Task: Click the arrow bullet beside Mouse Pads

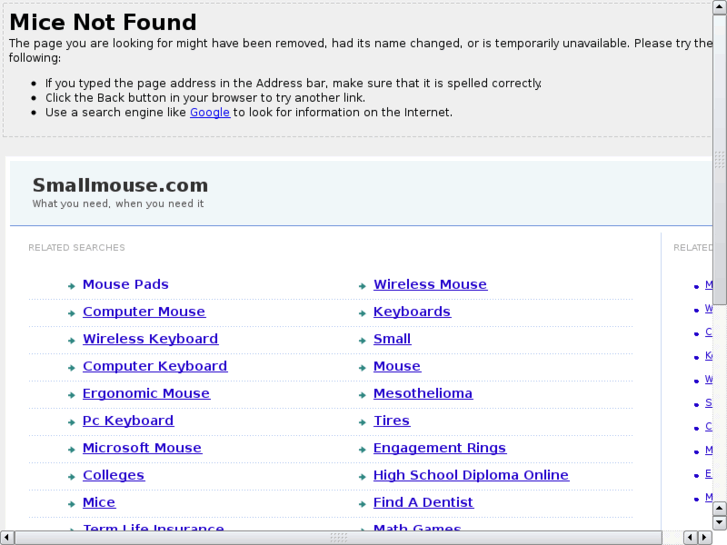Action: coord(72,286)
